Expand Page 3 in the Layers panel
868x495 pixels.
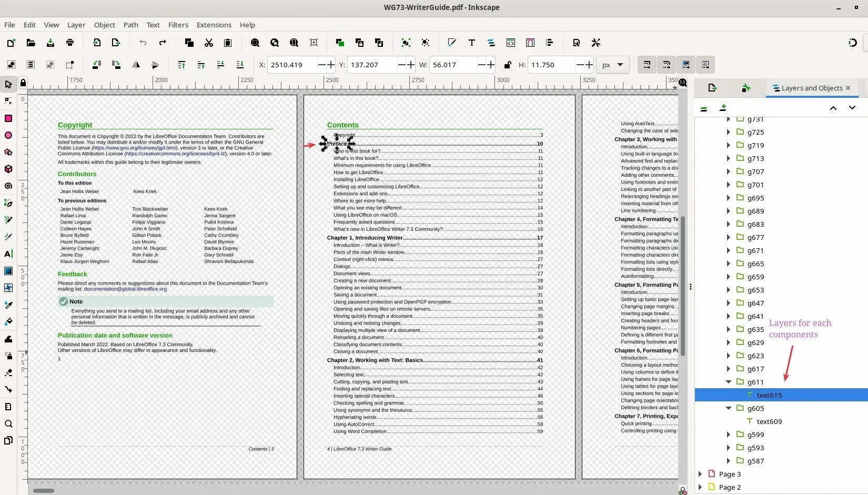click(x=700, y=474)
